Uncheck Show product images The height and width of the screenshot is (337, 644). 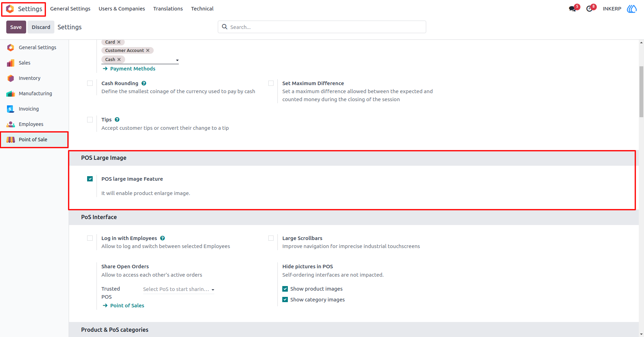tap(285, 289)
